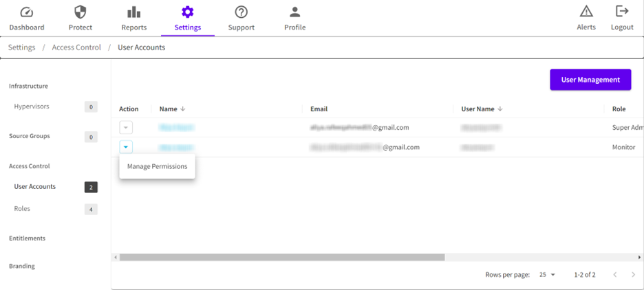Click the Email column header
The height and width of the screenshot is (290, 644).
click(319, 109)
